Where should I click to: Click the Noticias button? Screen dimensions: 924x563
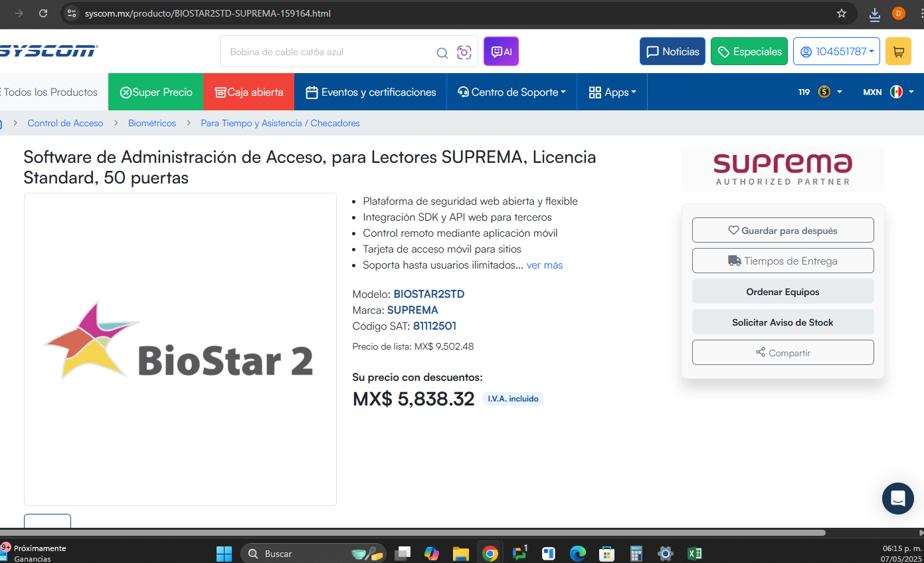click(673, 51)
